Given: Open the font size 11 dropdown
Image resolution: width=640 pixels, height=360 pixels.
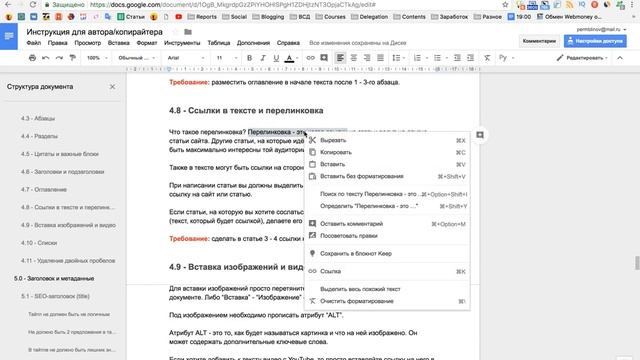Looking at the screenshot, I should tap(227, 58).
